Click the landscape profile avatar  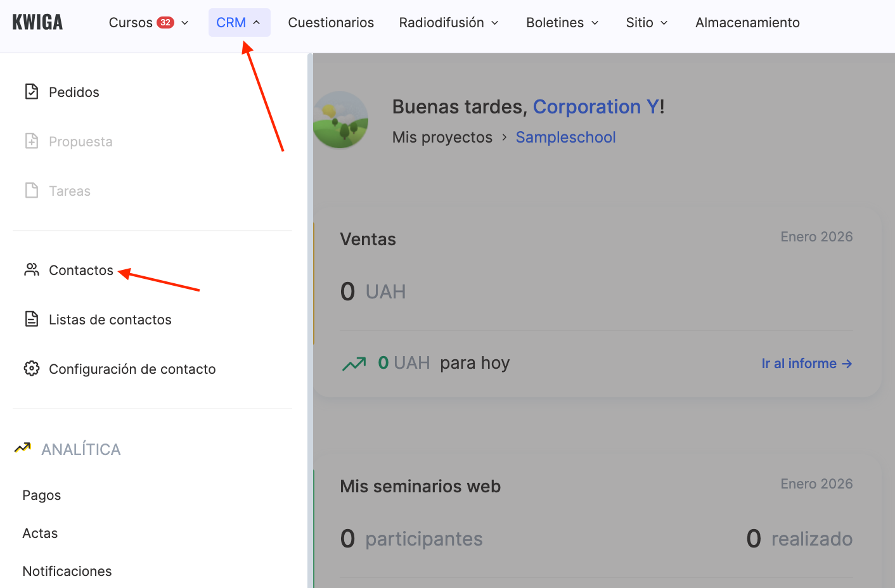pos(341,120)
